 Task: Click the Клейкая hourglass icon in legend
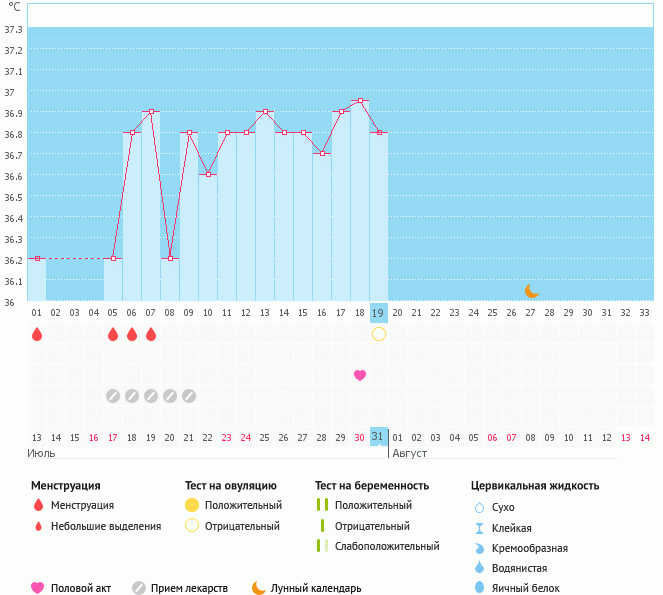(479, 528)
